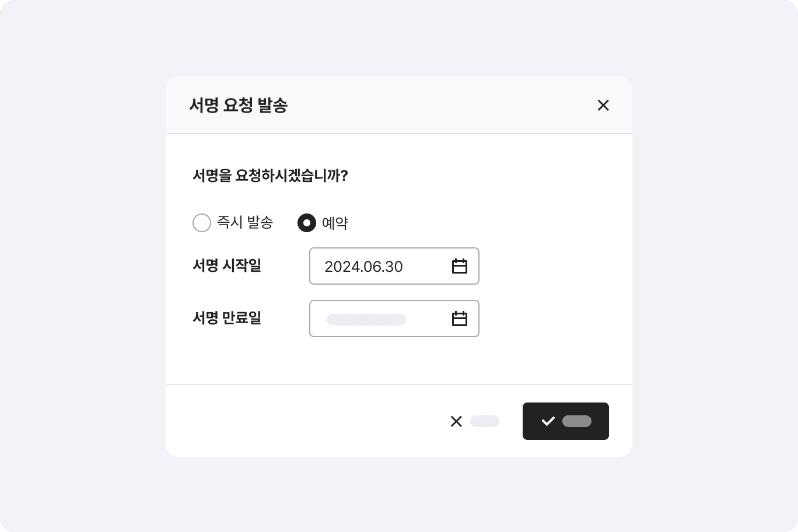Close the 서명 요청 발송 dialog
This screenshot has width=798, height=532.
[x=603, y=105]
